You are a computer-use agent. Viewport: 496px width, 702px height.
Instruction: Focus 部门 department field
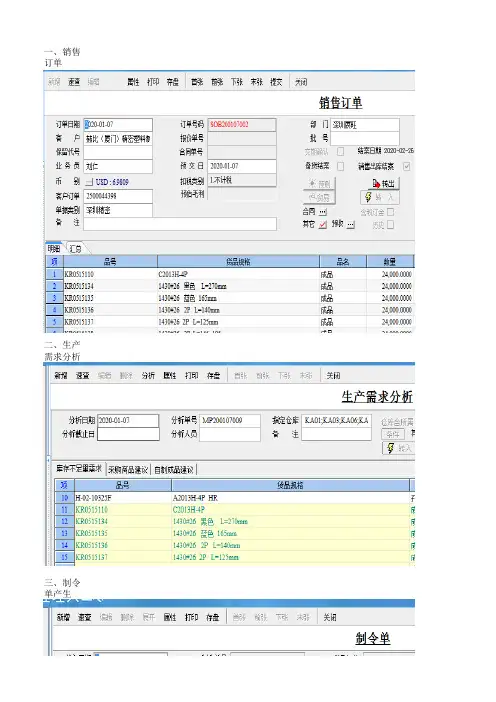(365, 124)
